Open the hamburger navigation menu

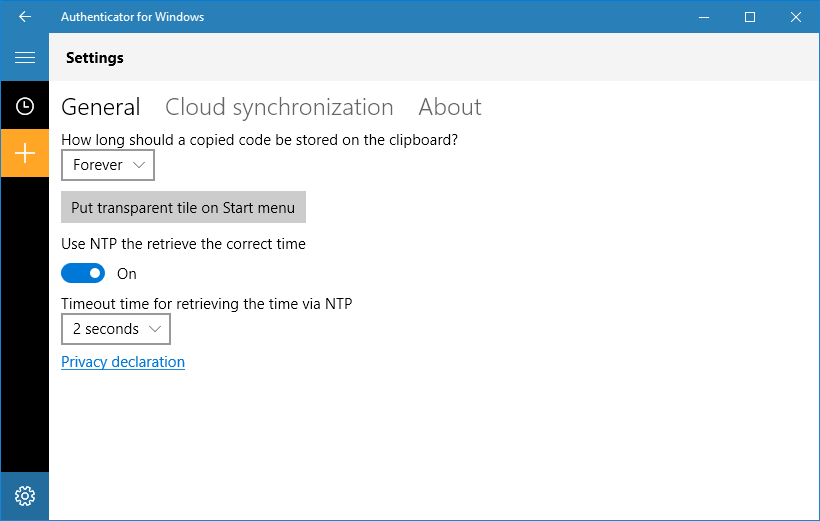[x=24, y=58]
